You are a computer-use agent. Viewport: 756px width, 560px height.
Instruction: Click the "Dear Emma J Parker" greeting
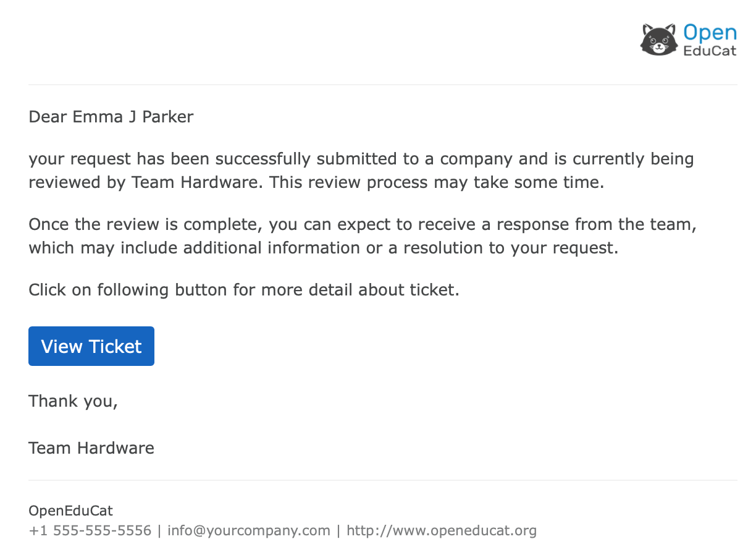tap(111, 117)
